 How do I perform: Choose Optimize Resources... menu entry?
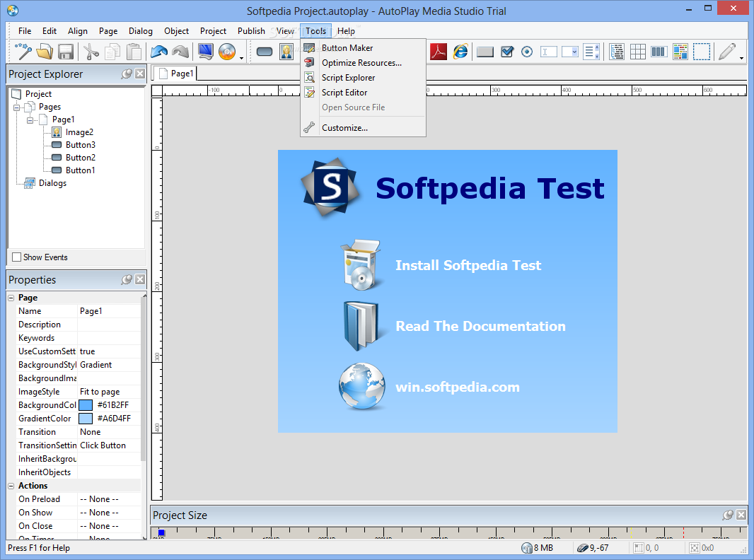point(363,63)
